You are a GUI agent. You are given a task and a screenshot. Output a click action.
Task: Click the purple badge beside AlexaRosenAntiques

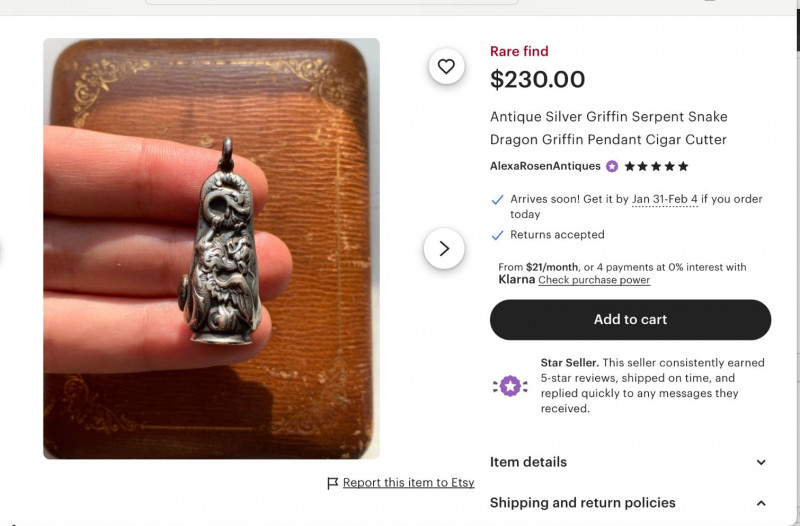tap(612, 166)
